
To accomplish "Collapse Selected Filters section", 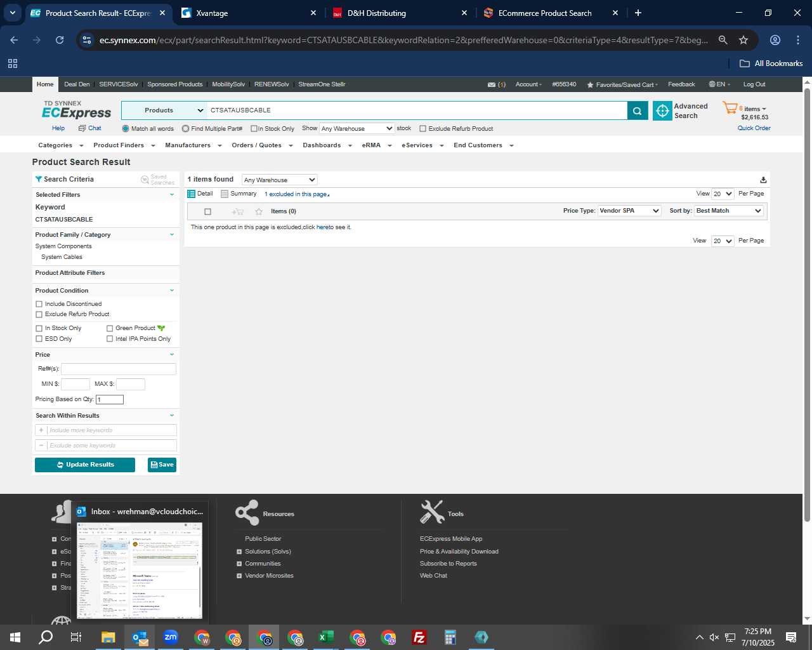I will coord(171,195).
